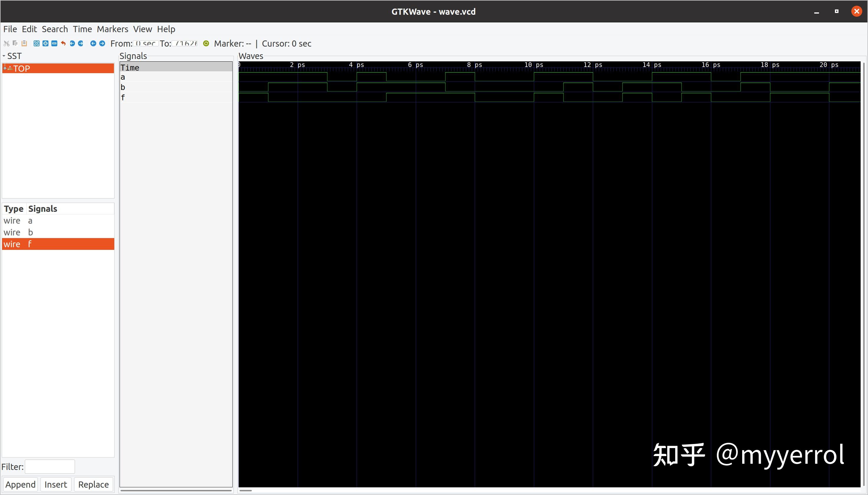Find previous edge with left arrow
The height and width of the screenshot is (495, 868).
[x=93, y=43]
